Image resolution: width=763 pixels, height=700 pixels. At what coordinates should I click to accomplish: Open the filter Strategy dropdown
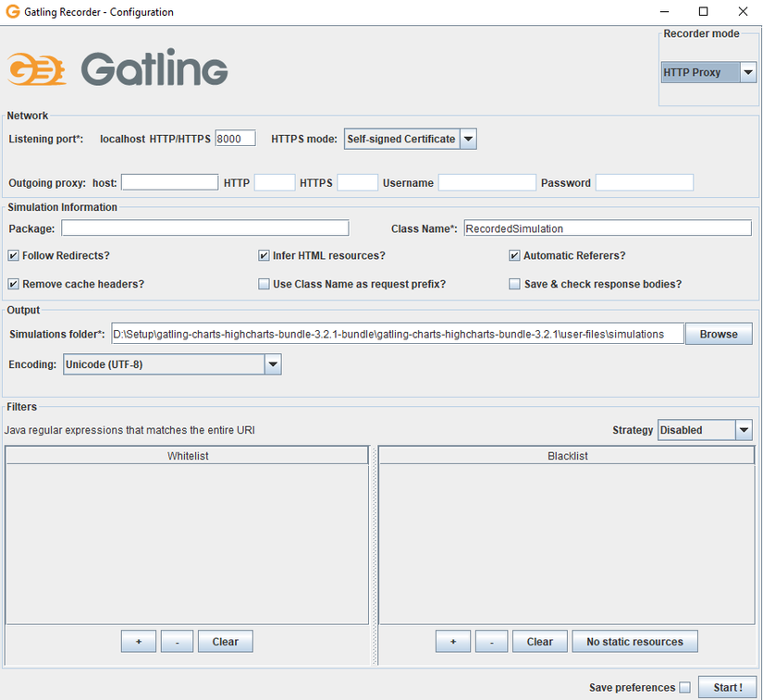(x=705, y=430)
